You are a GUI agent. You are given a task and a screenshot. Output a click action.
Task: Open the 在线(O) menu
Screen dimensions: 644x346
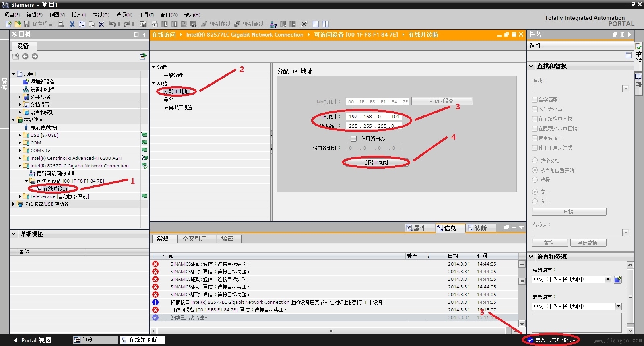tap(101, 15)
